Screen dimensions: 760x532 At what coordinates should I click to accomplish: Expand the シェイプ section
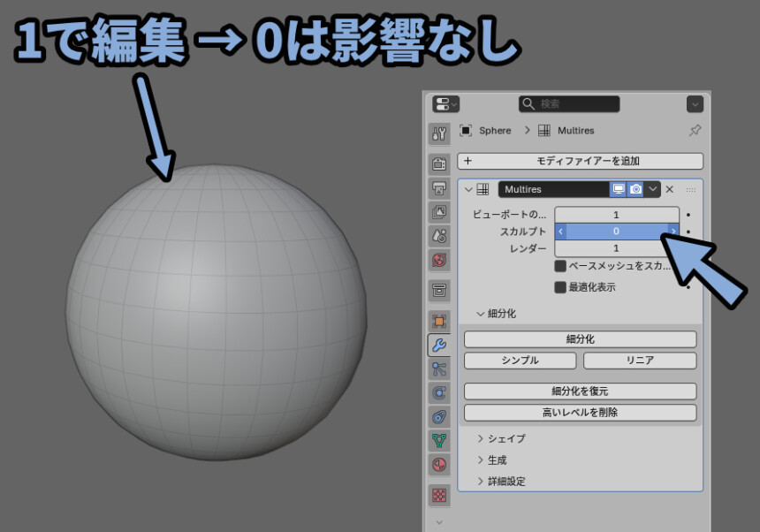point(481,438)
